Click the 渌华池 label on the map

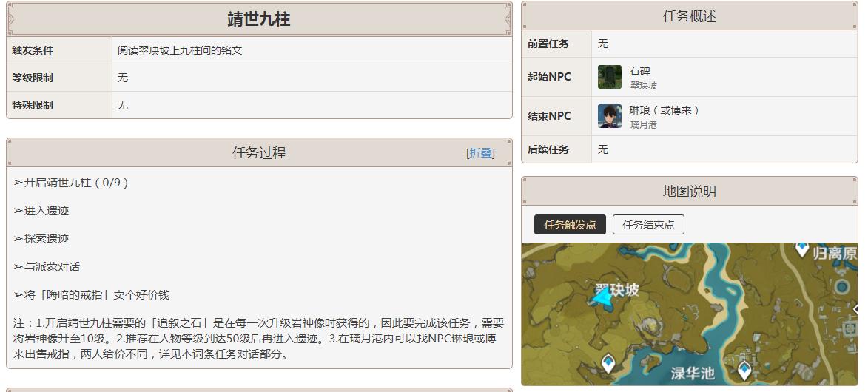(693, 374)
